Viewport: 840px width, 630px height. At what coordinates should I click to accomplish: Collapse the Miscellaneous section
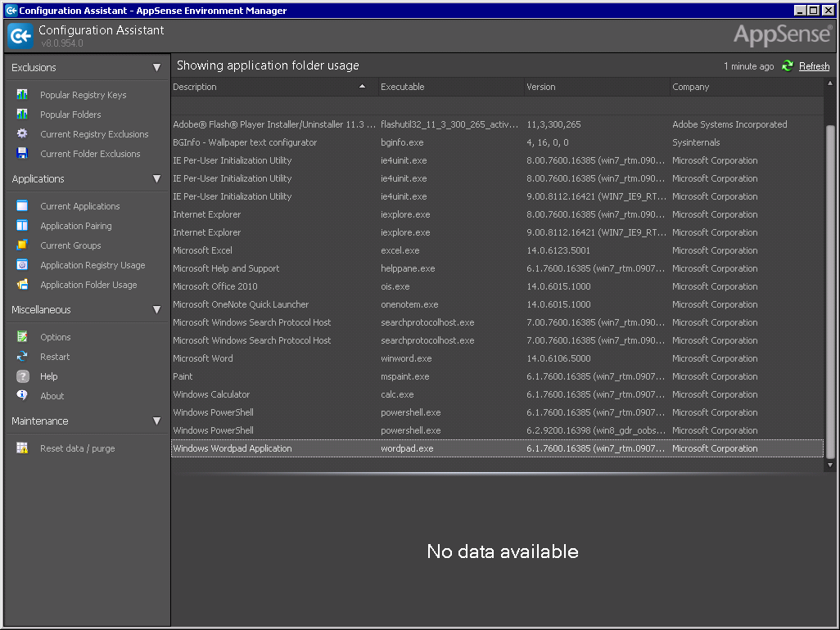(156, 309)
